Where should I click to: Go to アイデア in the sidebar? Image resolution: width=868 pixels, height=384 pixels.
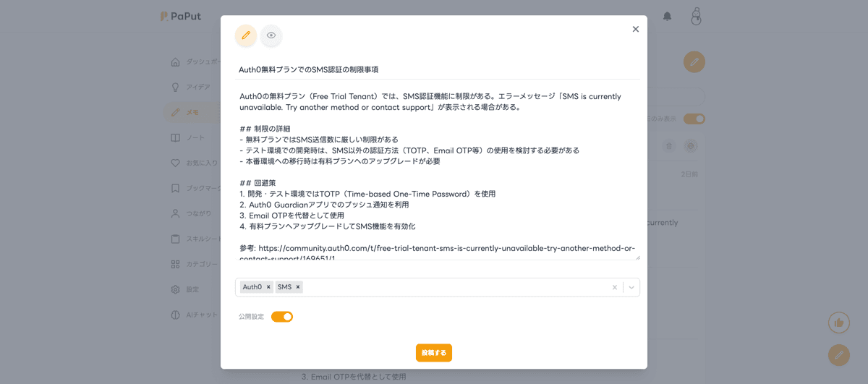tap(195, 88)
